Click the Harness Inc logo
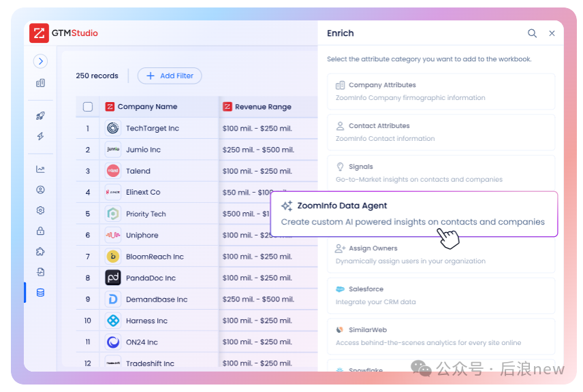The image size is (583, 392). point(113,321)
